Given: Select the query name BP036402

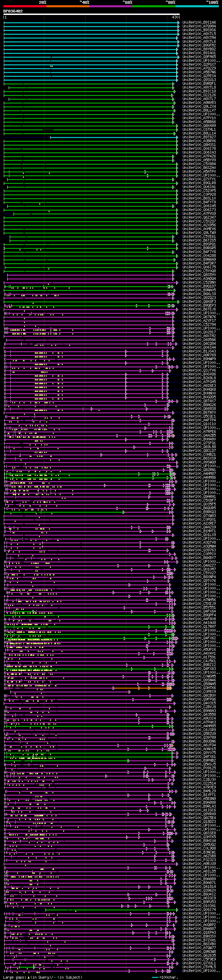Looking at the screenshot, I should (x=13, y=11).
